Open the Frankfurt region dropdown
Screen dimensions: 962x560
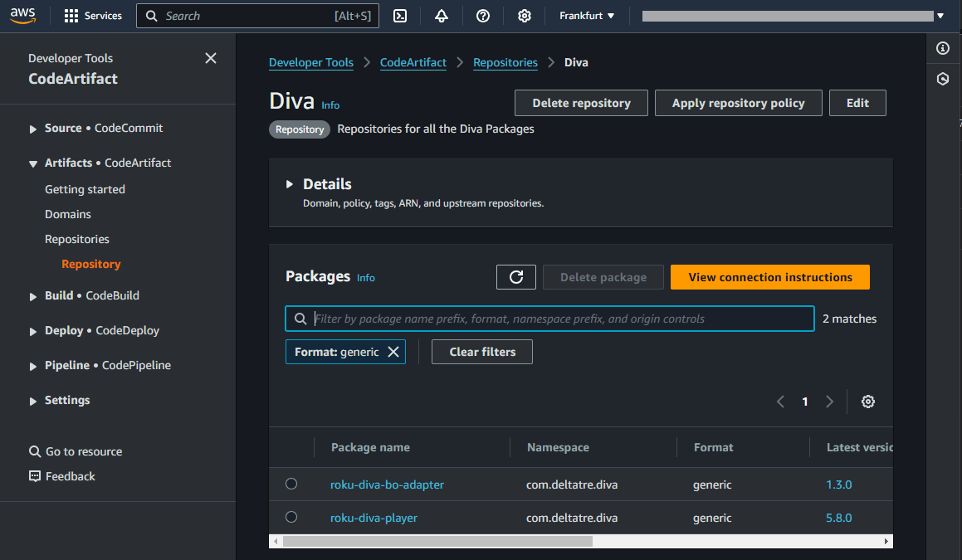pos(587,16)
